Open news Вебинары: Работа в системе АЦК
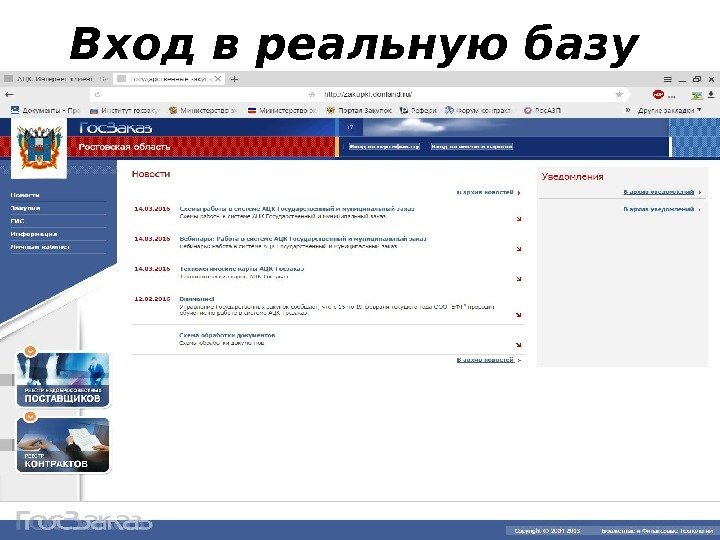The height and width of the screenshot is (540, 720). click(x=303, y=239)
